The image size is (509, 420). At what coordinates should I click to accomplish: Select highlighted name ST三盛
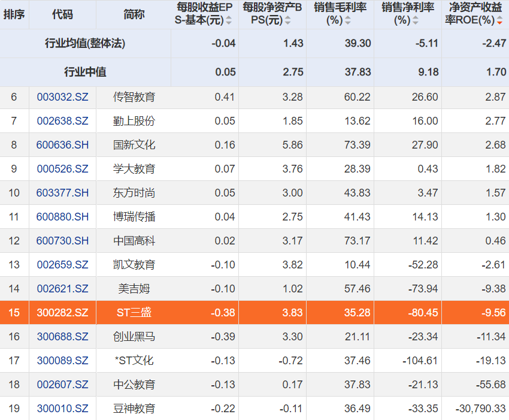134,313
